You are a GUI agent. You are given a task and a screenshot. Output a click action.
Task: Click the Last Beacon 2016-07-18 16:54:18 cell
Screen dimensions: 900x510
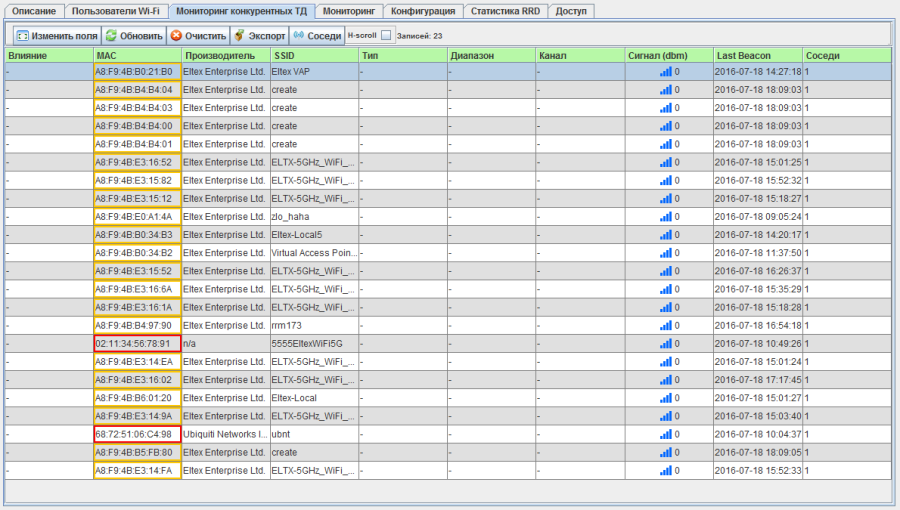pos(758,325)
